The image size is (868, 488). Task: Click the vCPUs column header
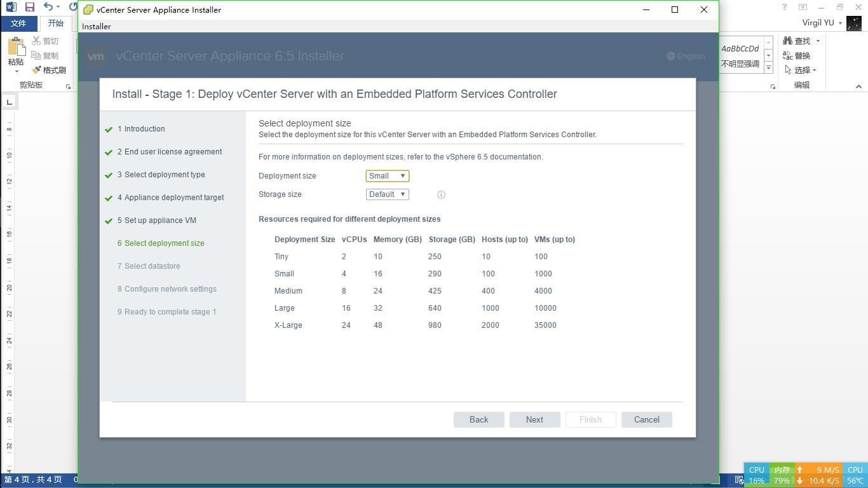click(354, 240)
